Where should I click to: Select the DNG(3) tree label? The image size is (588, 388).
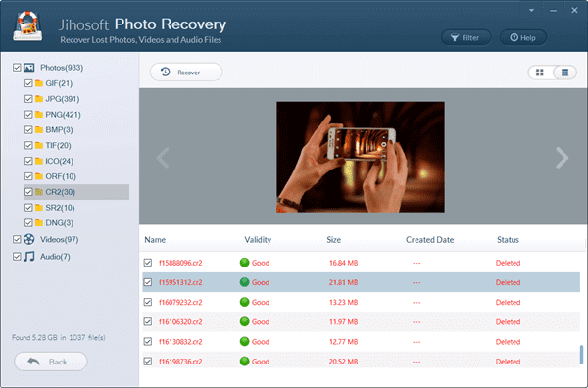tap(59, 223)
